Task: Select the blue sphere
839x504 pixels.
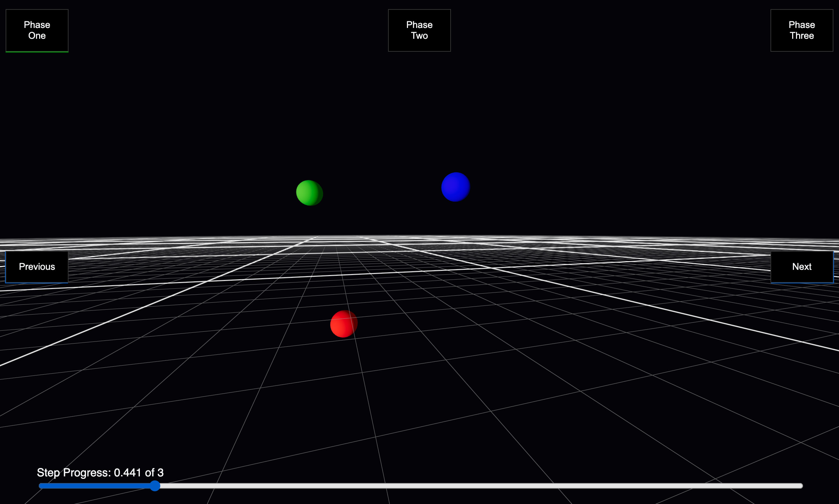Action: pos(456,187)
